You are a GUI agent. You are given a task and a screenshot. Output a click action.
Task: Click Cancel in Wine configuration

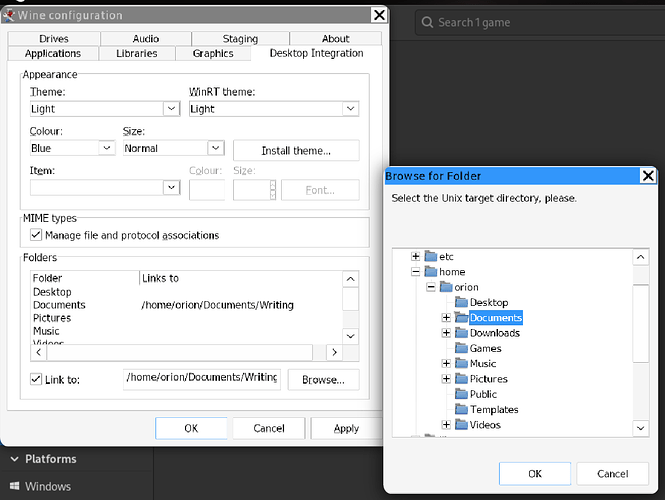coord(269,428)
